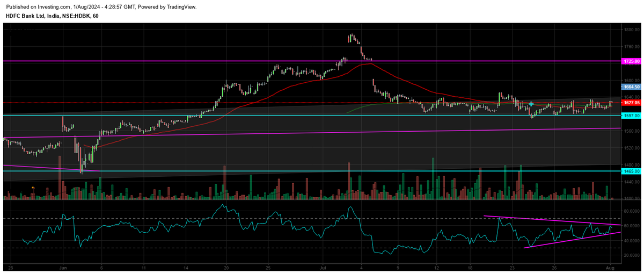644x273 pixels.
Task: Click the 1680.00 value on the price axis
Action: click(x=631, y=81)
